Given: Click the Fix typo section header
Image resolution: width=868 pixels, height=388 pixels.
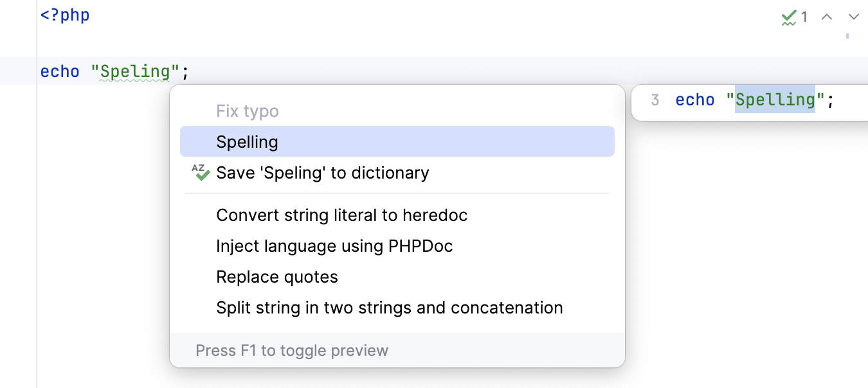Looking at the screenshot, I should (x=247, y=110).
